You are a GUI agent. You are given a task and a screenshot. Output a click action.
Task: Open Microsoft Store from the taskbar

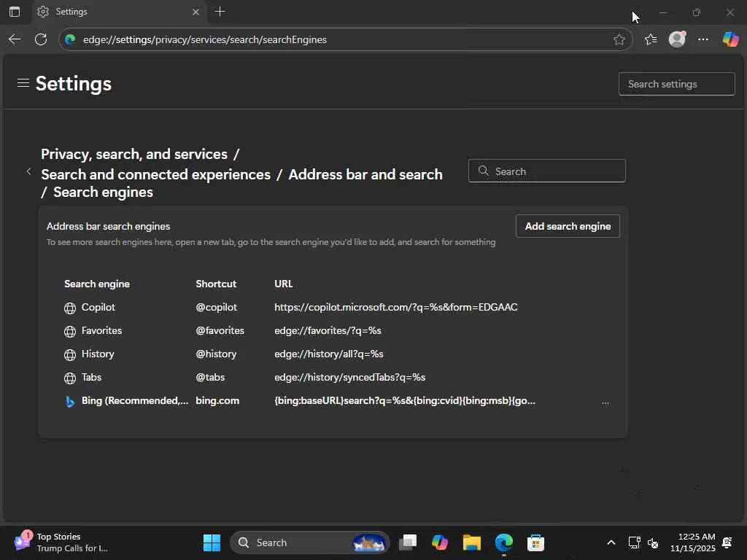[x=535, y=542]
